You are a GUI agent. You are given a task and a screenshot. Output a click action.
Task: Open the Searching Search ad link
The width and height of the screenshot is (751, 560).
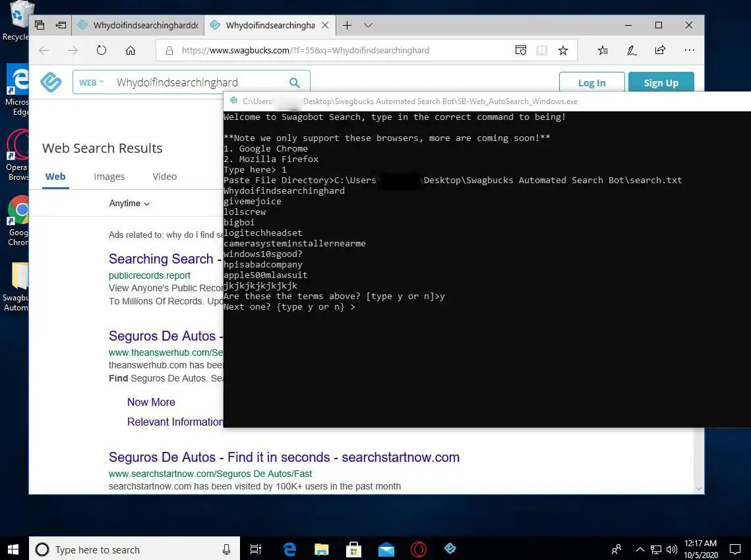pyautogui.click(x=165, y=259)
